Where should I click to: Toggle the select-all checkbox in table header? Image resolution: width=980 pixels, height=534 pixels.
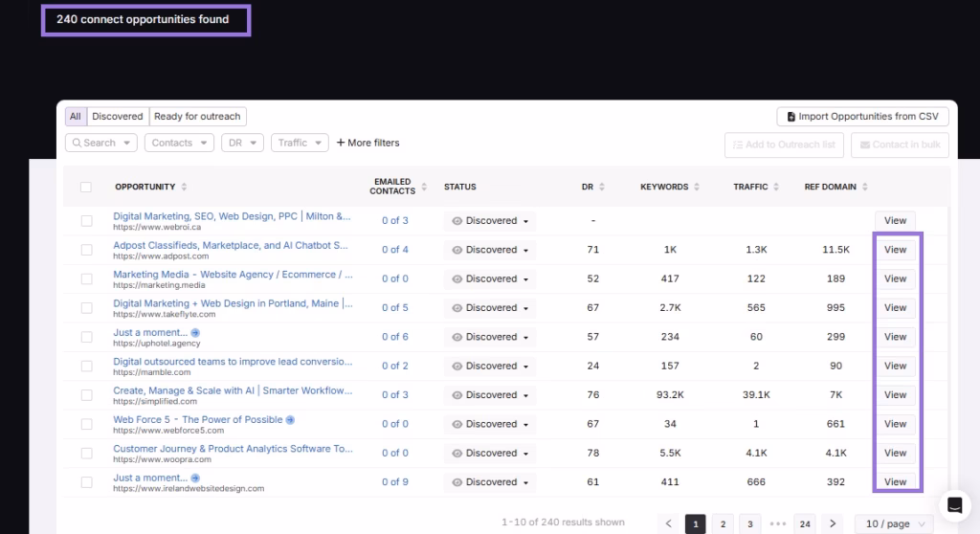pos(87,188)
